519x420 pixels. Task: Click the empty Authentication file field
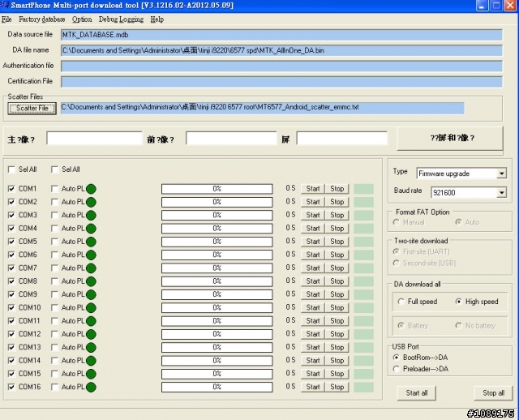coord(281,66)
